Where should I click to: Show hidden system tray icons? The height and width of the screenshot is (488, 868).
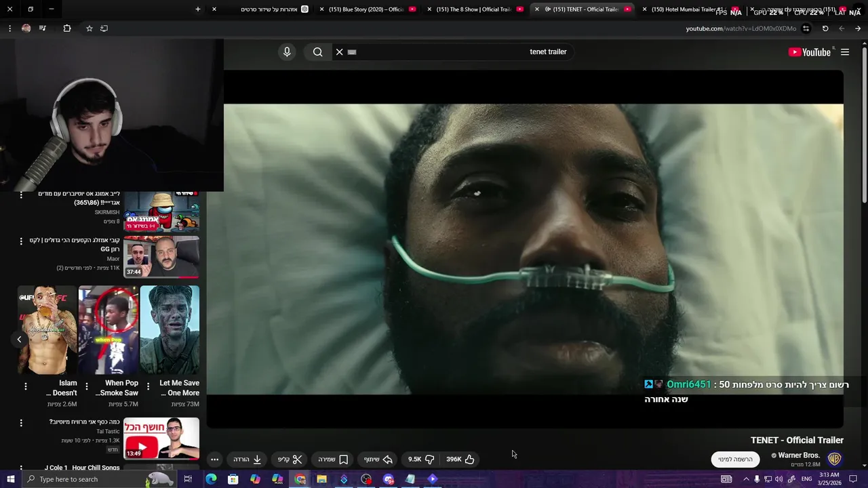coord(745,479)
